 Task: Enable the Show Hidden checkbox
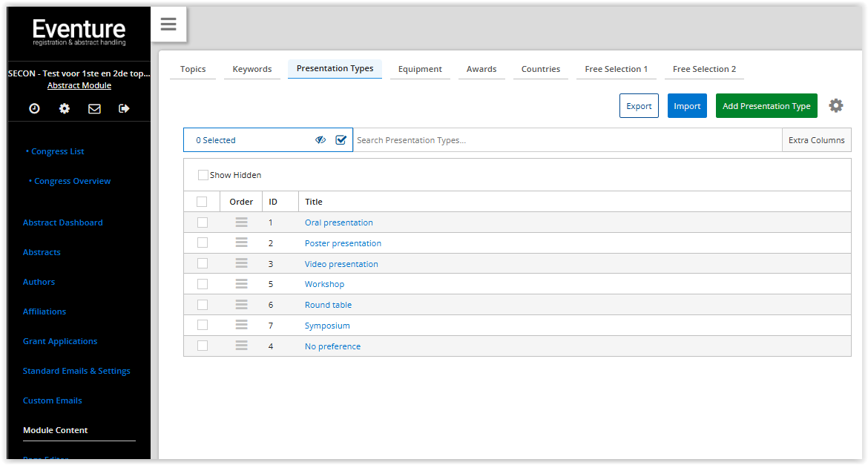click(x=203, y=176)
